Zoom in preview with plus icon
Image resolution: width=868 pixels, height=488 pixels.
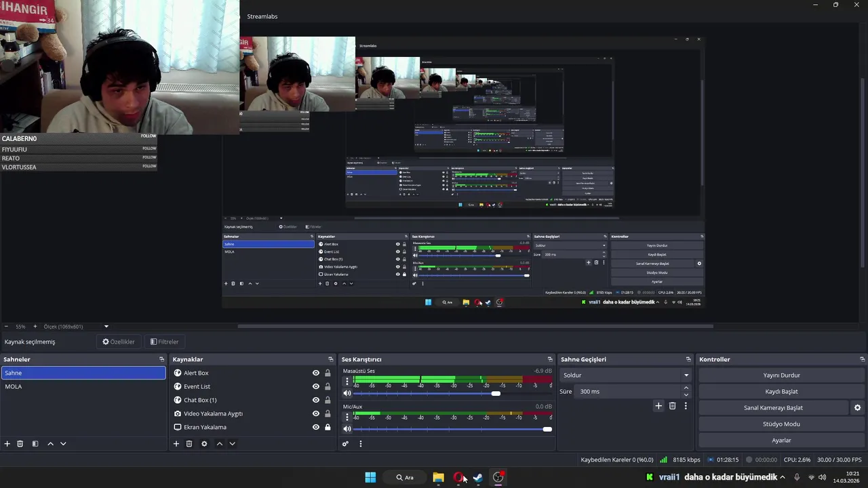[x=35, y=327]
